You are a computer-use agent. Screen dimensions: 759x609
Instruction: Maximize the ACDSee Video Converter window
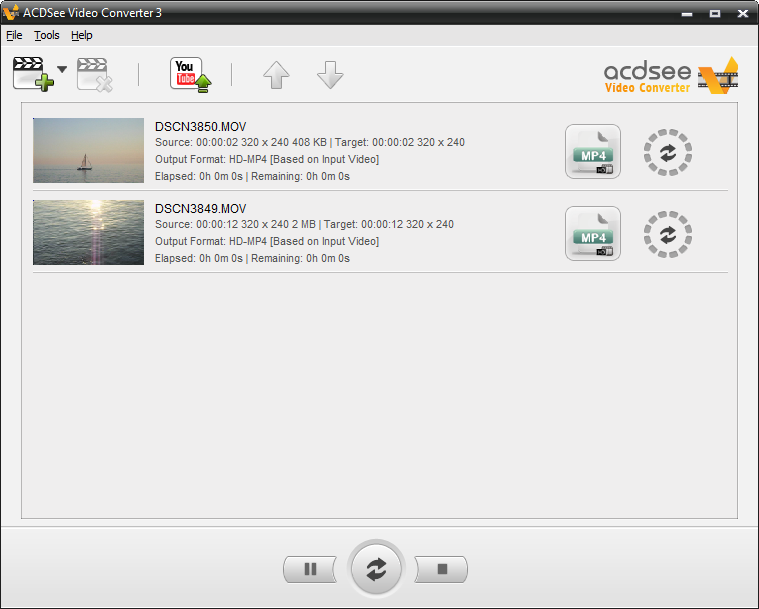pyautogui.click(x=715, y=14)
